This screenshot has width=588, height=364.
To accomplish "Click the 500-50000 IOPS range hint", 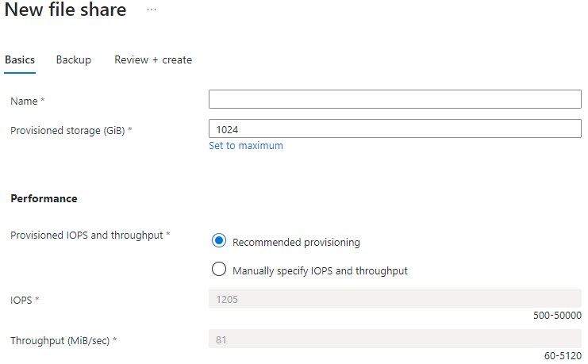I will pyautogui.click(x=557, y=316).
